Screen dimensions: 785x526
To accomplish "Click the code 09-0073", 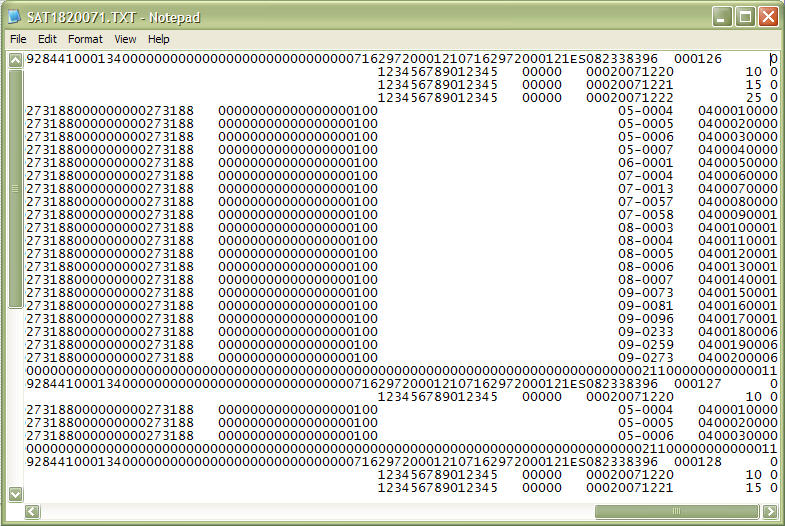I will click(646, 293).
